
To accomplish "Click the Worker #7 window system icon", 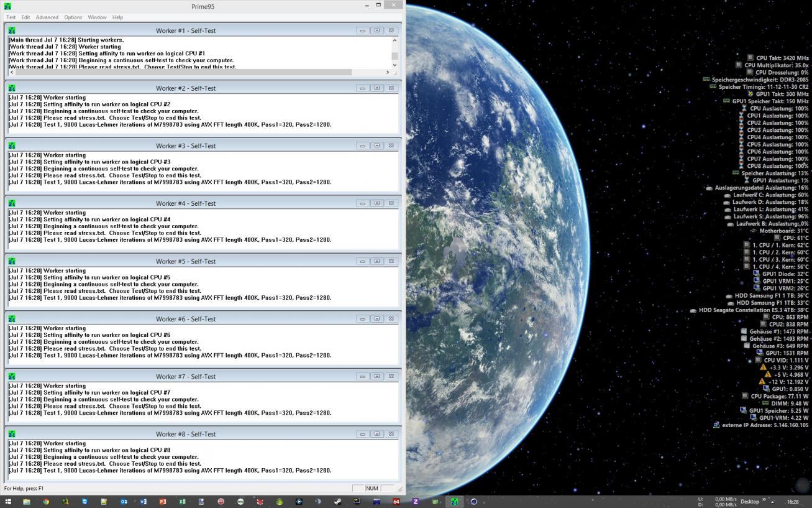I will (x=12, y=377).
